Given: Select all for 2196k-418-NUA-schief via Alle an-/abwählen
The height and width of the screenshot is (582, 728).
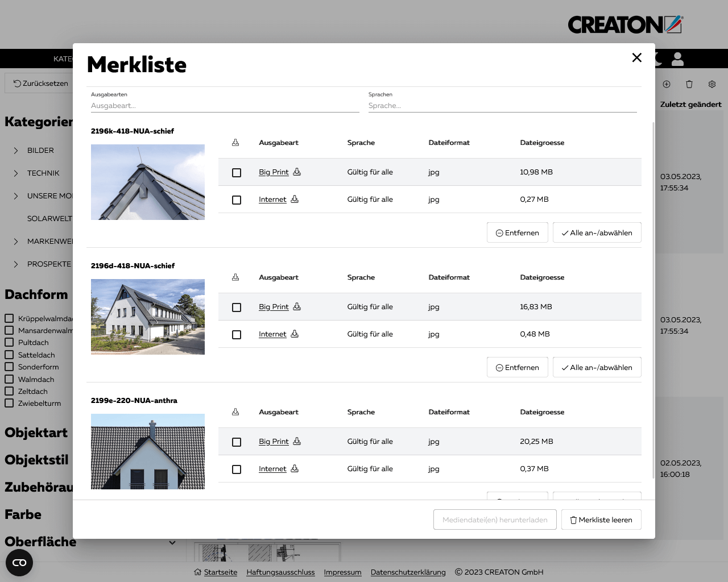Looking at the screenshot, I should [x=597, y=232].
